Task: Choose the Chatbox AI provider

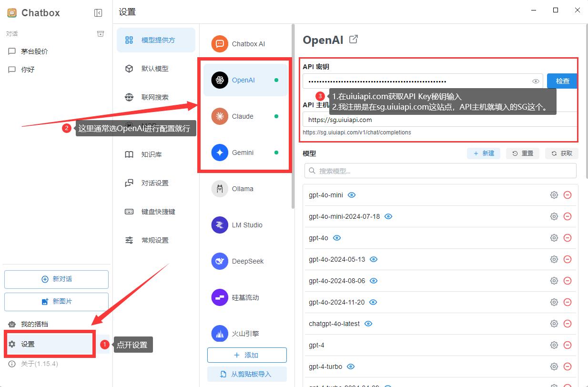Action: pyautogui.click(x=245, y=44)
